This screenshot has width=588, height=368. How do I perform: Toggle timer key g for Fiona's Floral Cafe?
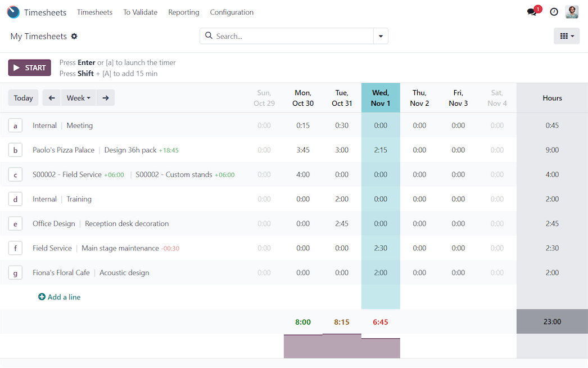(15, 273)
